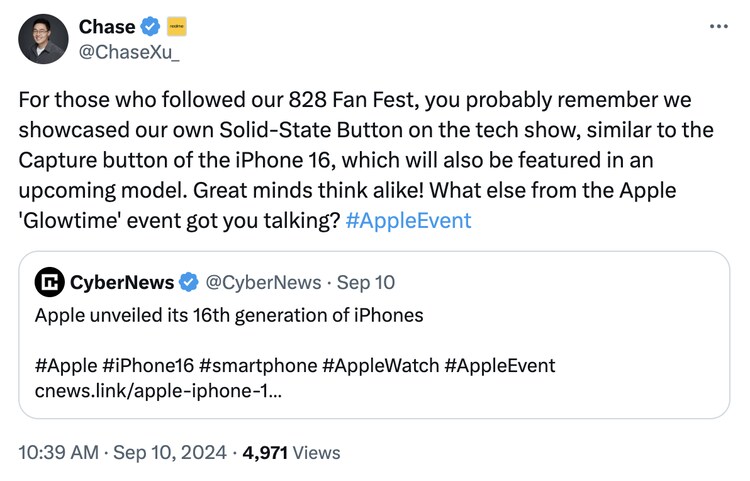Open the Chase display name profile link
This screenshot has width=750, height=481.
pos(107,27)
